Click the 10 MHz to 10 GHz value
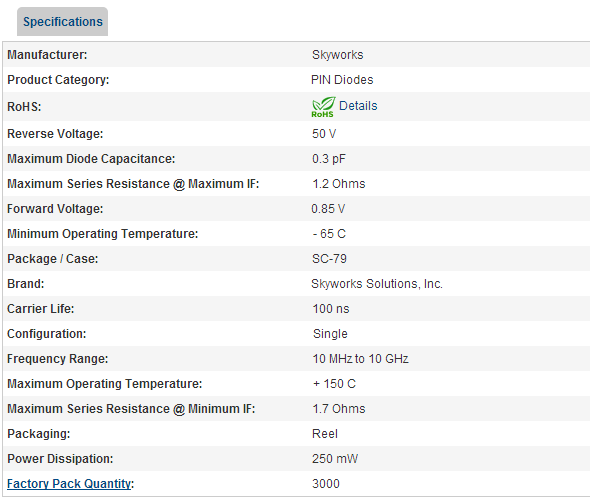 click(x=360, y=359)
